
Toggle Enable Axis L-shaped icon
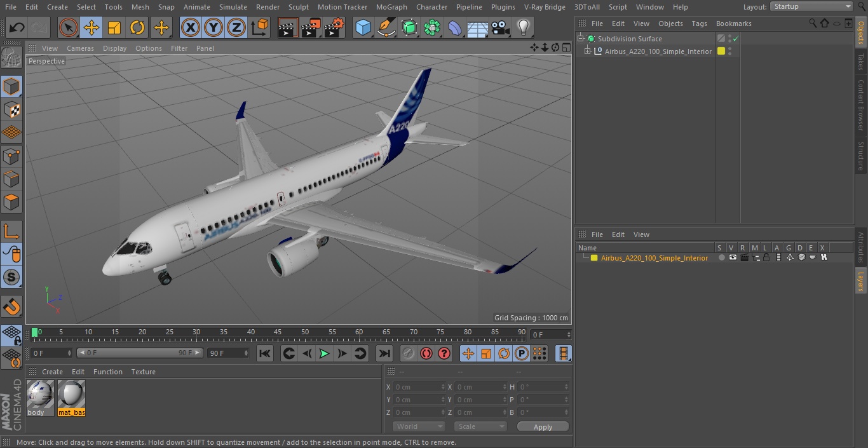[11, 231]
